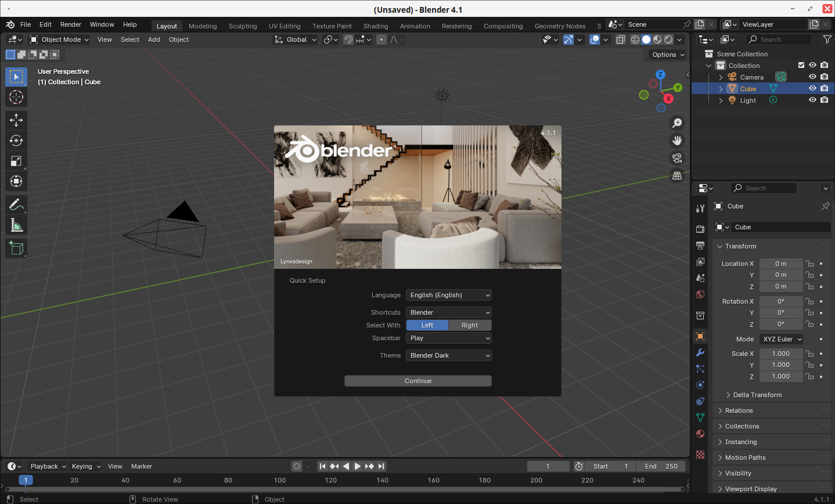
Task: Open the XYZ Euler rotation mode dropdown
Action: coord(782,339)
